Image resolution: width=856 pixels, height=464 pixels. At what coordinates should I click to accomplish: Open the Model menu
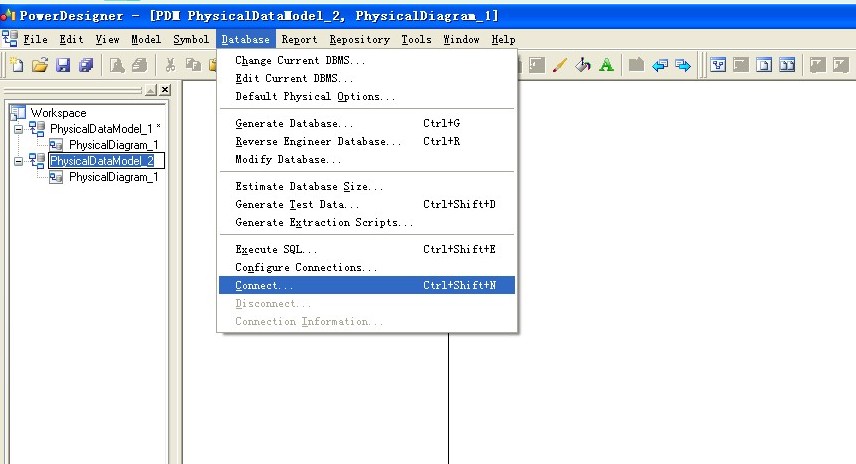coord(146,39)
